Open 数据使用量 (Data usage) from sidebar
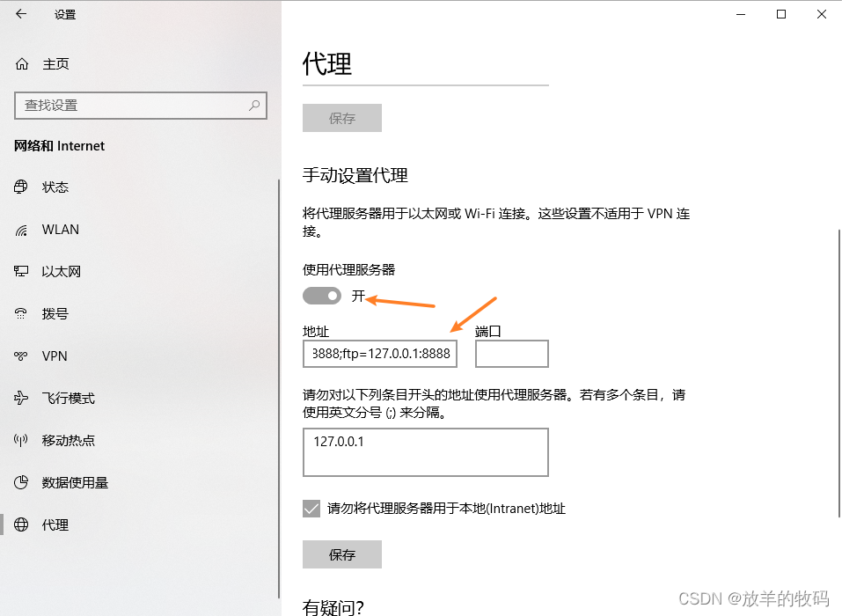 pos(21,482)
